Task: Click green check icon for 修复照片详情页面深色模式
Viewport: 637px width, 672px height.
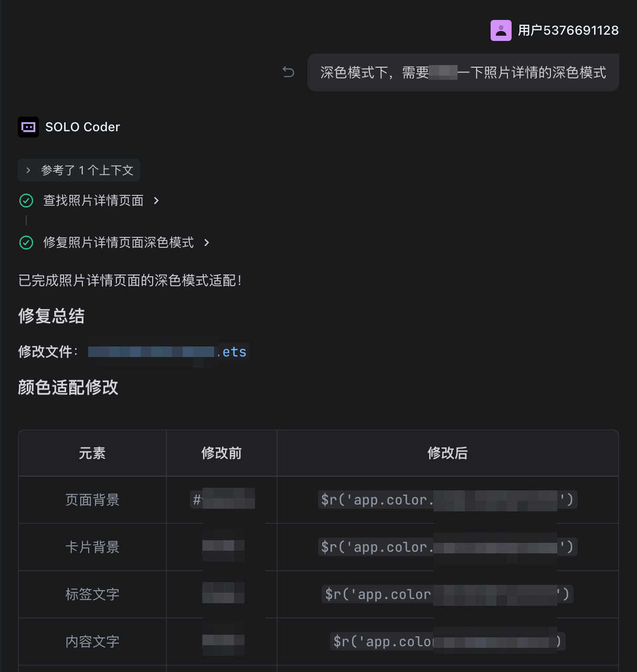Action: (26, 243)
